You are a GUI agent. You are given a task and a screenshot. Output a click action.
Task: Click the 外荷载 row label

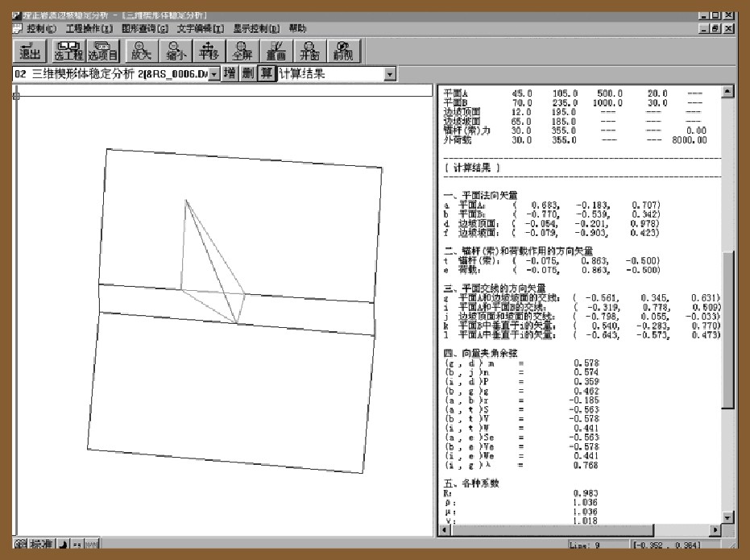(x=458, y=140)
